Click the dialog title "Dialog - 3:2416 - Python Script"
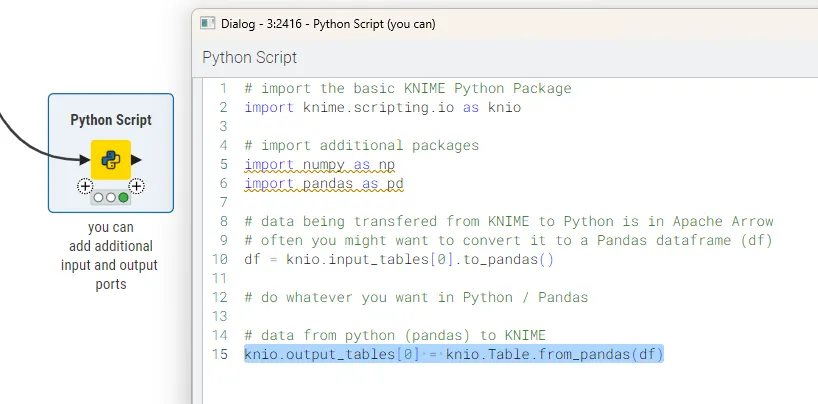The width and height of the screenshot is (818, 404). (x=328, y=23)
